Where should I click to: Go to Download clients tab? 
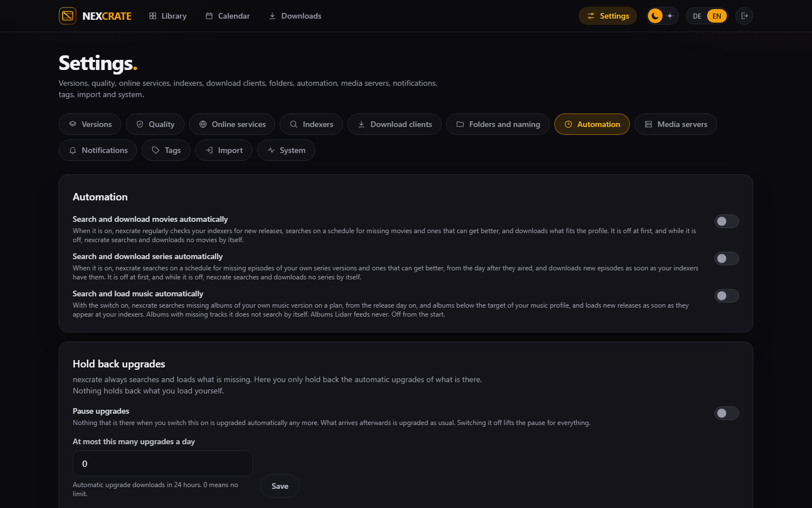(x=395, y=124)
